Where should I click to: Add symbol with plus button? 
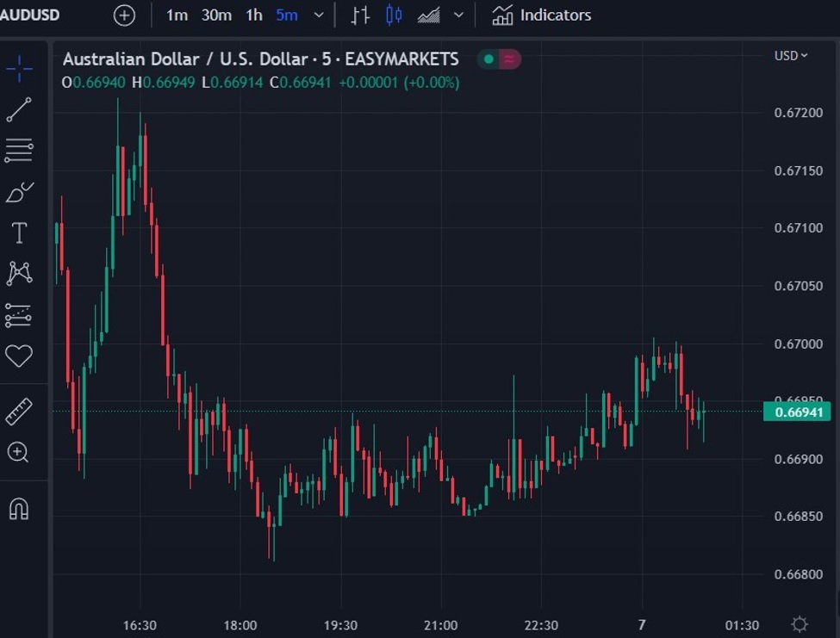(124, 15)
